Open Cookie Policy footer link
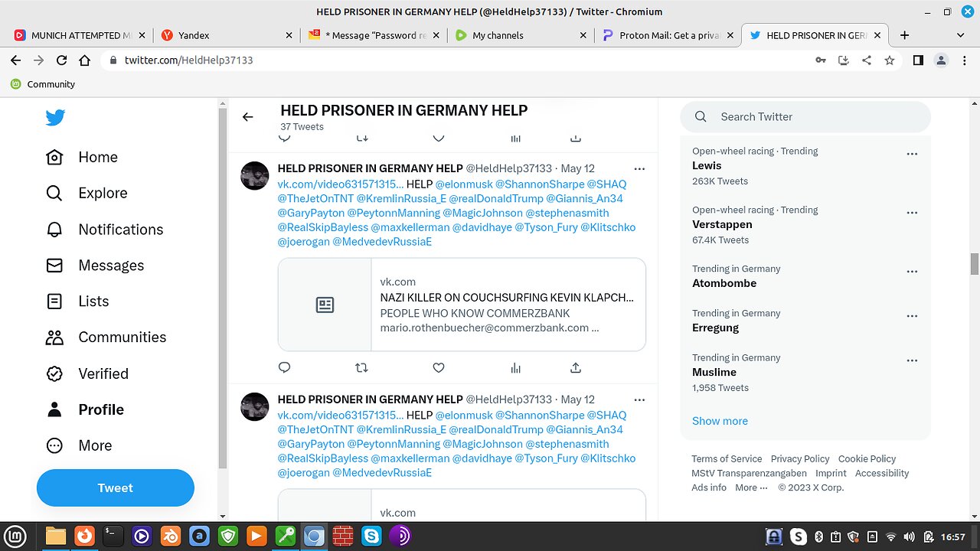 [867, 458]
